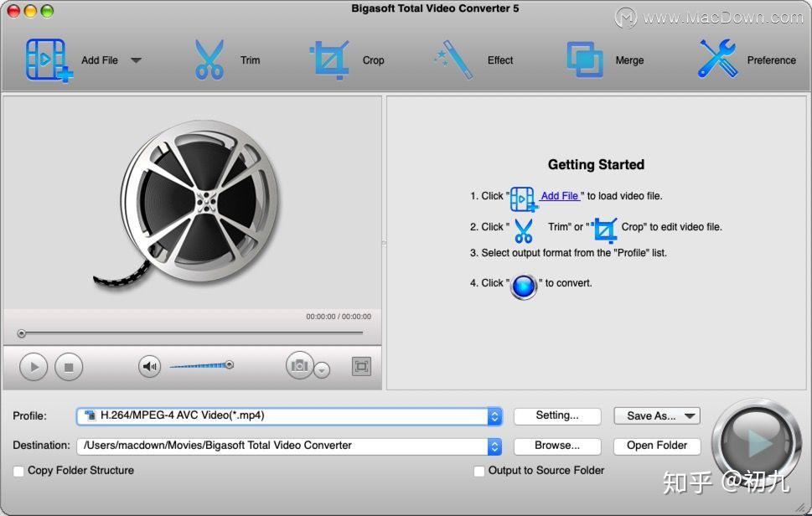The height and width of the screenshot is (516, 812).
Task: Open the Profile format dropdown
Action: click(x=494, y=415)
